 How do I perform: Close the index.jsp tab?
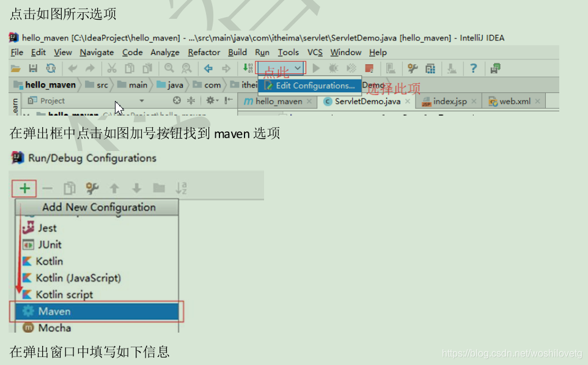474,101
